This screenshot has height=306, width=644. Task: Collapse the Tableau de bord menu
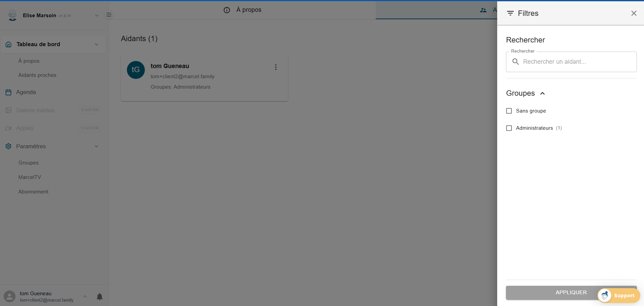[97, 44]
